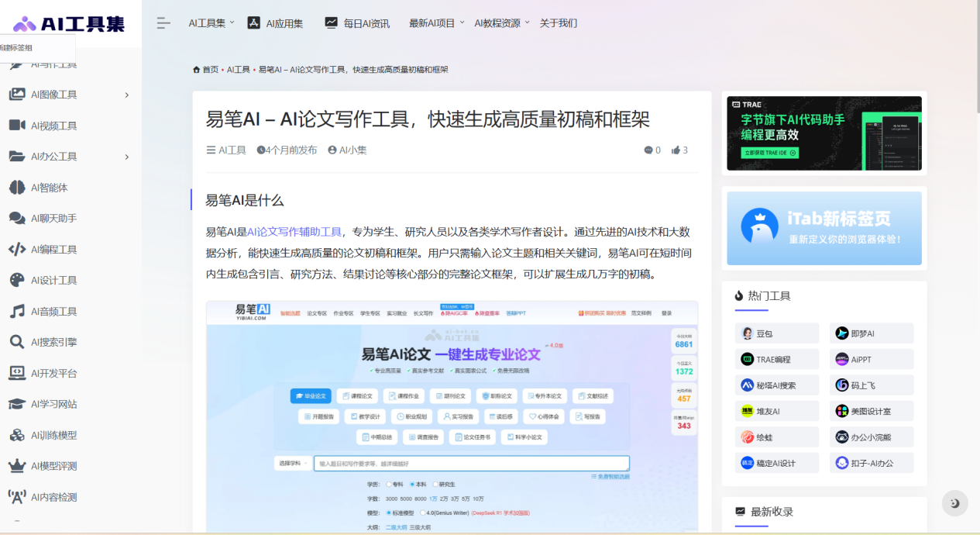The width and height of the screenshot is (980, 535).
Task: Like the article via thumbs-up icon
Action: [x=676, y=150]
